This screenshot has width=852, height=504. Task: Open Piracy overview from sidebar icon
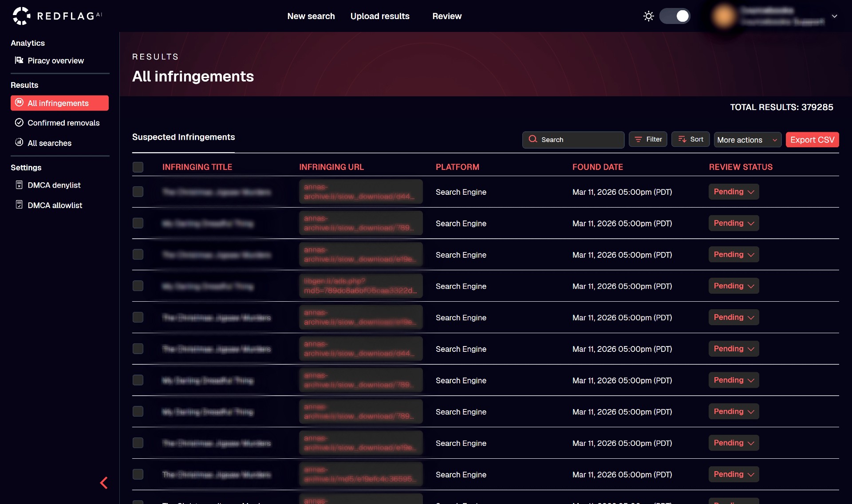tap(19, 60)
